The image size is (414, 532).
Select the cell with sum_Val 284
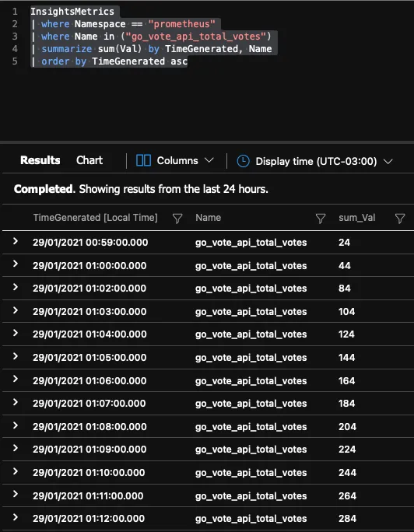[x=347, y=519]
